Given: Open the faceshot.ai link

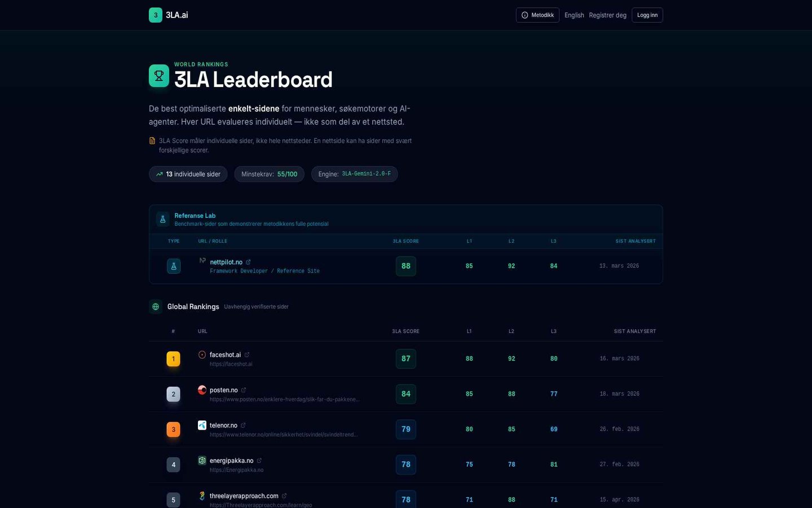Looking at the screenshot, I should pyautogui.click(x=225, y=354).
